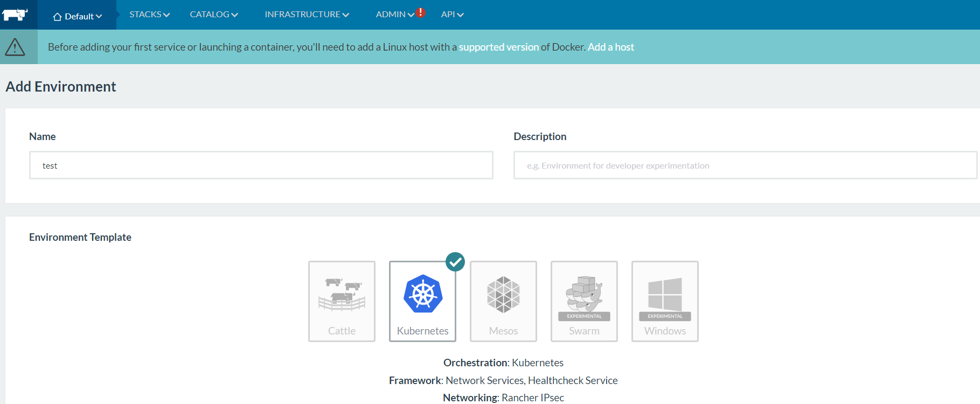Click the red alert badge next to ADMIN
This screenshot has width=980, height=404.
[x=421, y=12]
